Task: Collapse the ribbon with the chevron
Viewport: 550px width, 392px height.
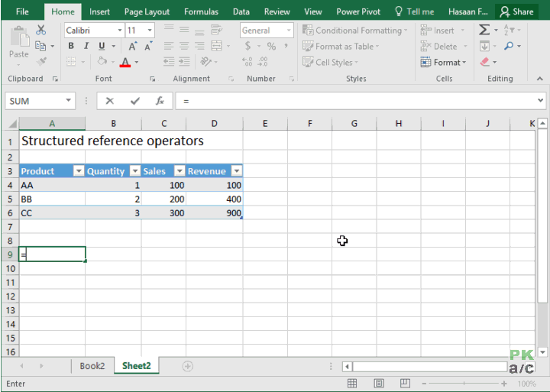Action: 540,79
